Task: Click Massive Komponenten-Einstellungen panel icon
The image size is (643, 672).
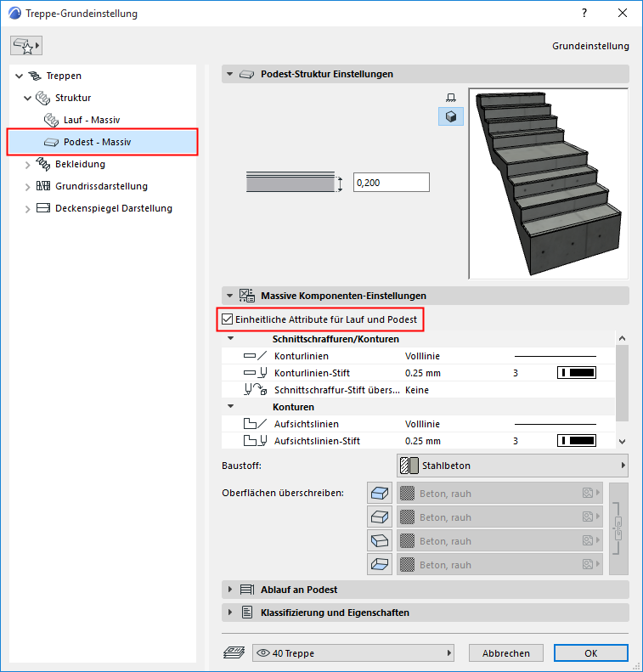Action: pos(246,296)
